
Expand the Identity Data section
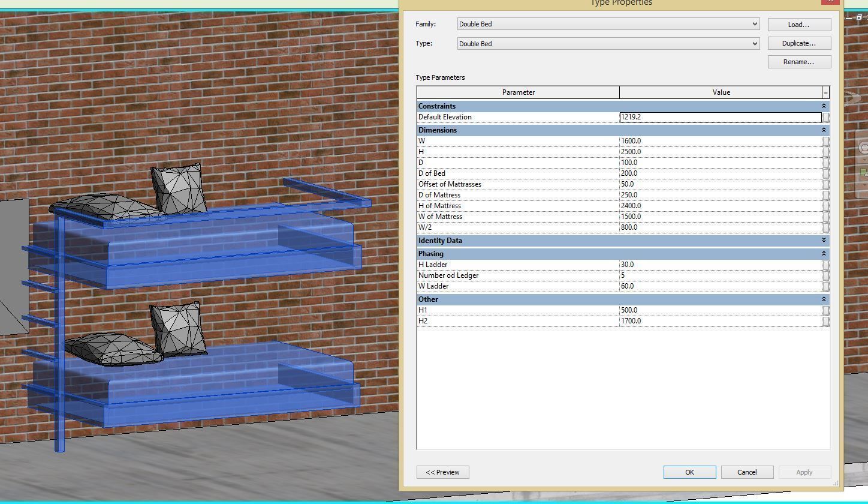pyautogui.click(x=824, y=240)
